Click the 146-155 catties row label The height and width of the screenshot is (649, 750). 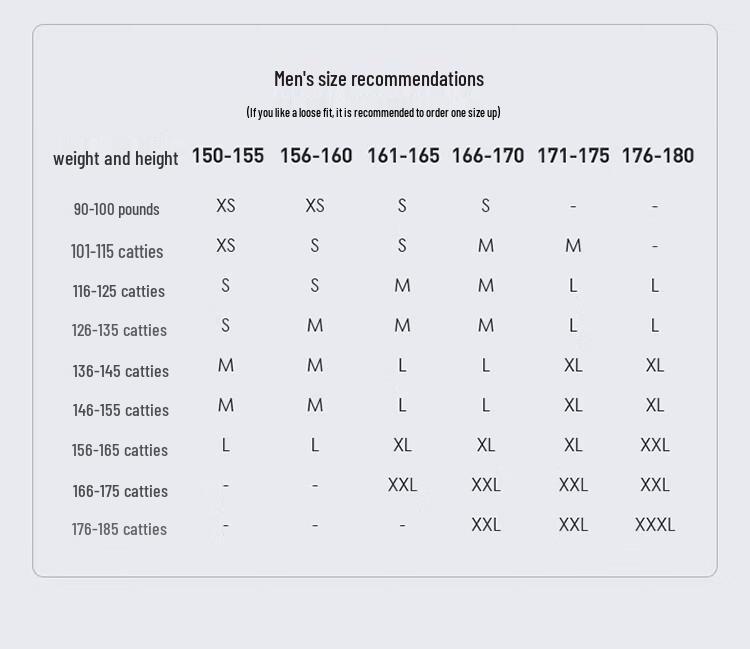click(x=120, y=410)
